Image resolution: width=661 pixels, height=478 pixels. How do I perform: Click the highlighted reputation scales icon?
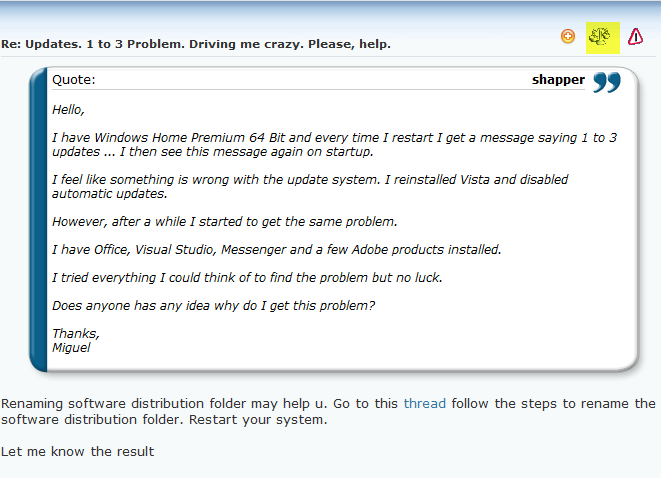[x=602, y=38]
